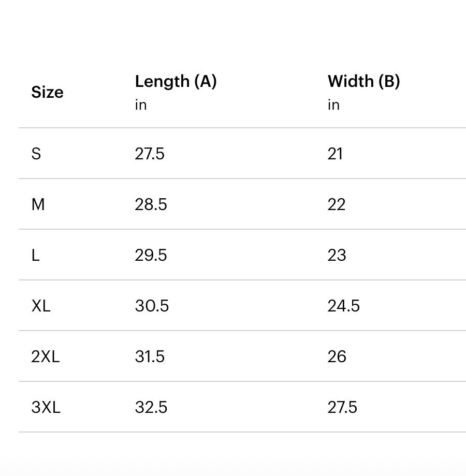Select the XL size row label

coord(41,306)
